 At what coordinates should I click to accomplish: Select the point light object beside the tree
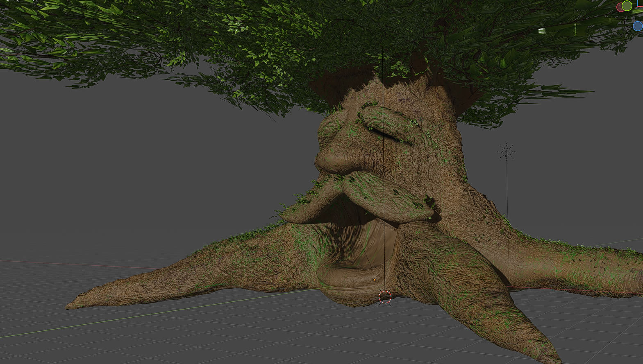click(506, 152)
